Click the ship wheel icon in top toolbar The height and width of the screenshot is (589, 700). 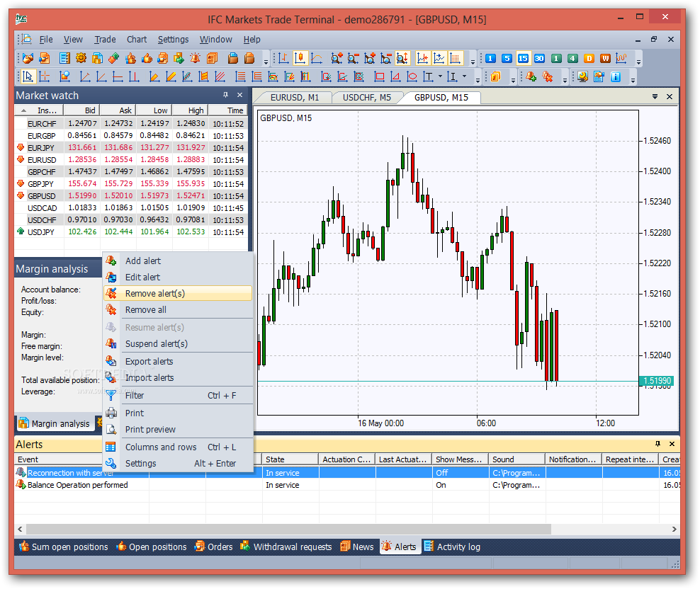pyautogui.click(x=81, y=59)
